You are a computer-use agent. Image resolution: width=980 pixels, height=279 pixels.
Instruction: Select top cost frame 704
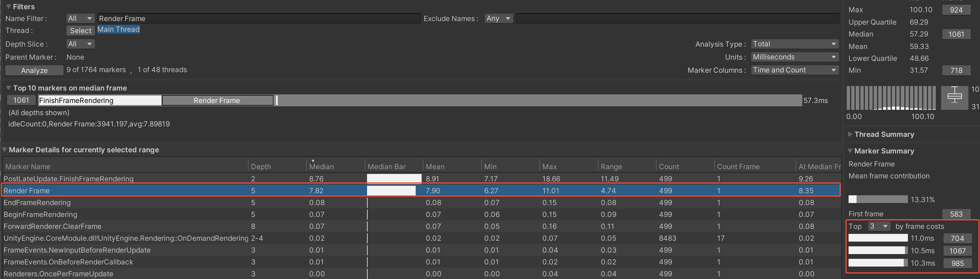(957, 238)
